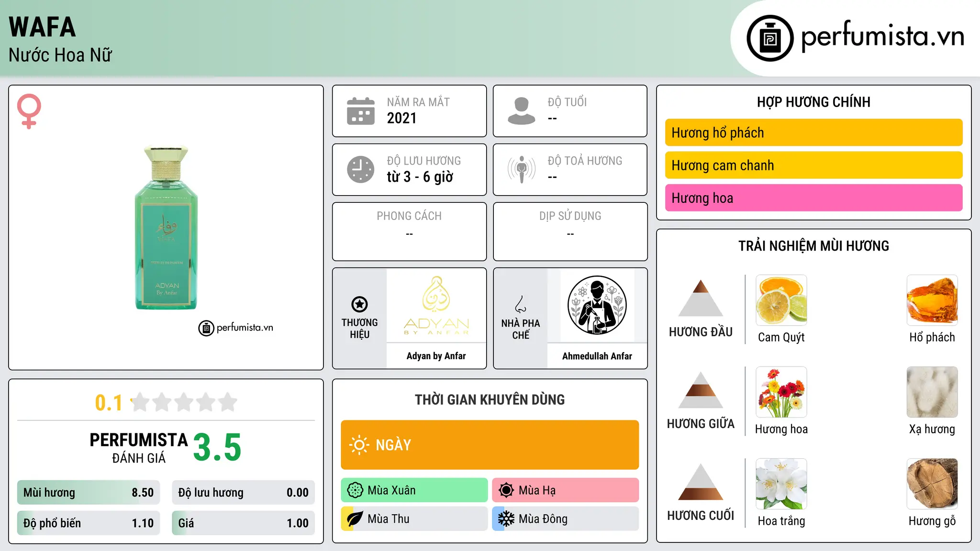
Task: Open the Ahmedullah Anfar perfumer name
Action: [x=597, y=356]
